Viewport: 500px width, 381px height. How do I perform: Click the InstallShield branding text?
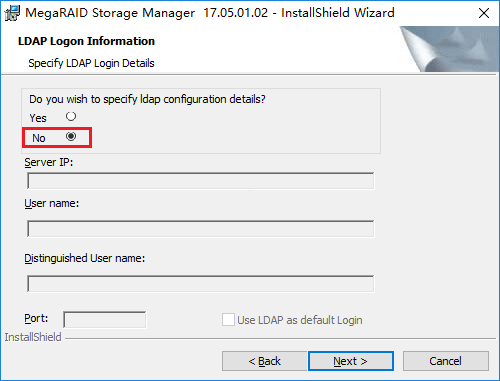pyautogui.click(x=33, y=337)
